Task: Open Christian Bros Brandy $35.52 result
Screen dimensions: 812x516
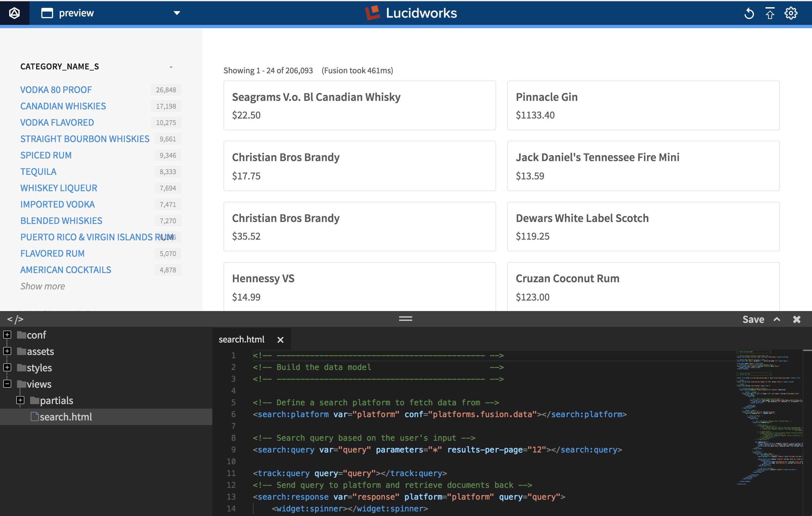Action: [359, 227]
